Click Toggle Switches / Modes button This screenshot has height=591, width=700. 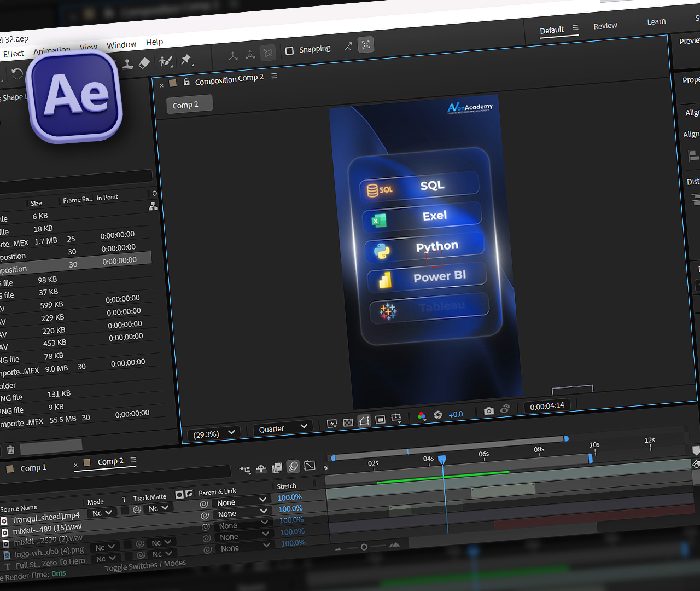click(x=145, y=566)
